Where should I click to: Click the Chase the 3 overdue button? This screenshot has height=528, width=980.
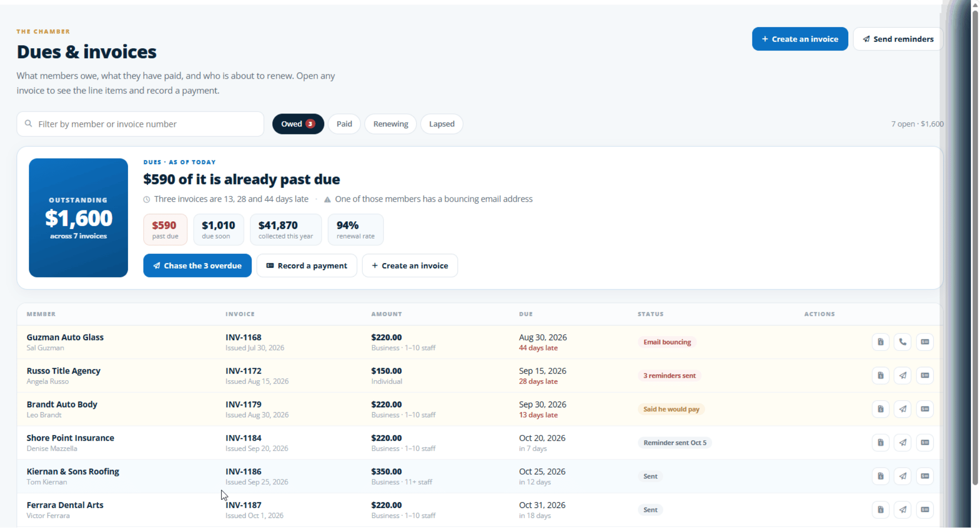197,266
